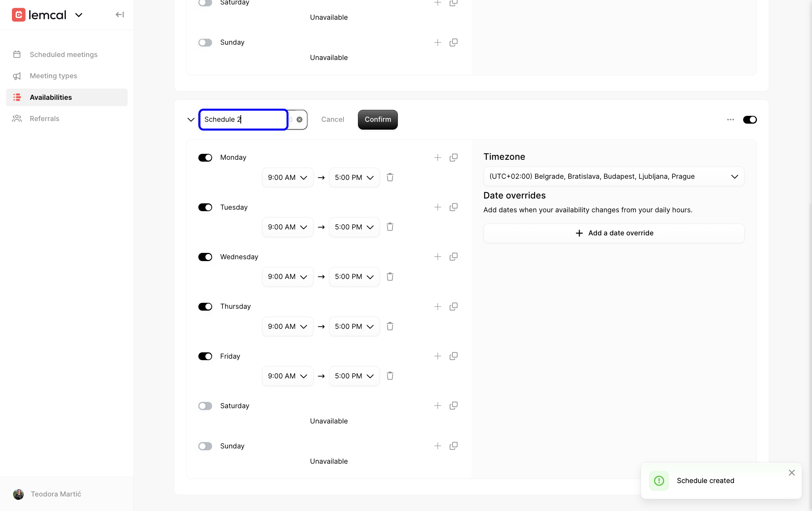Copy Tuesday's hours to other days
Image resolution: width=812 pixels, height=511 pixels.
[453, 207]
